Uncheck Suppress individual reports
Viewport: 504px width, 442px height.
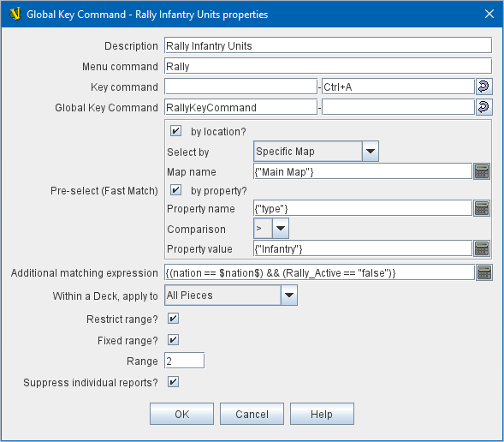(x=173, y=382)
